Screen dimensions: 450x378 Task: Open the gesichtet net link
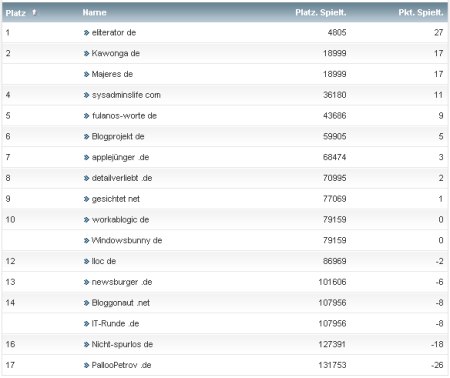[x=115, y=199]
